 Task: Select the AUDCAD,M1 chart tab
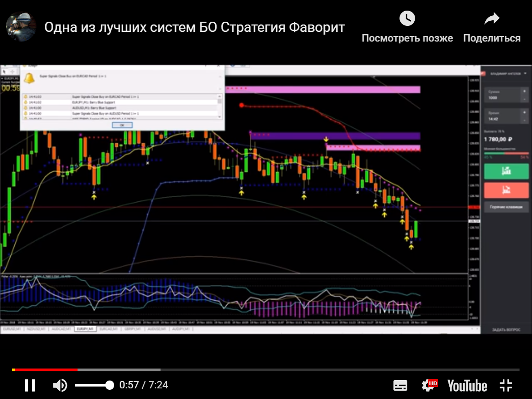(x=61, y=329)
